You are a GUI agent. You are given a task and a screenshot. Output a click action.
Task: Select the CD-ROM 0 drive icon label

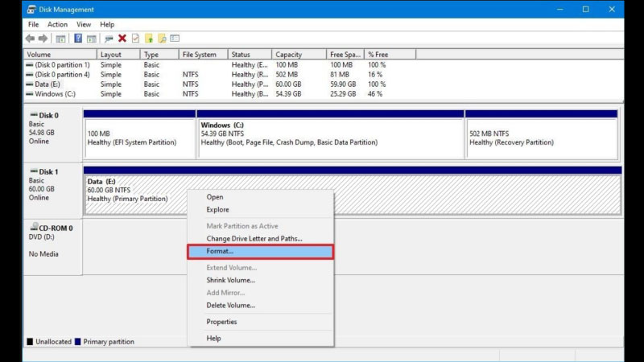(54, 228)
